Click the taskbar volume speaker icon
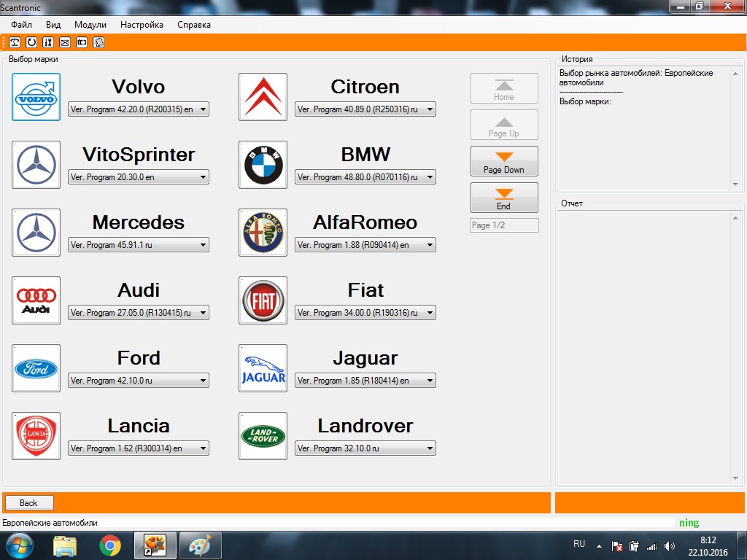Image resolution: width=747 pixels, height=560 pixels. click(x=670, y=547)
